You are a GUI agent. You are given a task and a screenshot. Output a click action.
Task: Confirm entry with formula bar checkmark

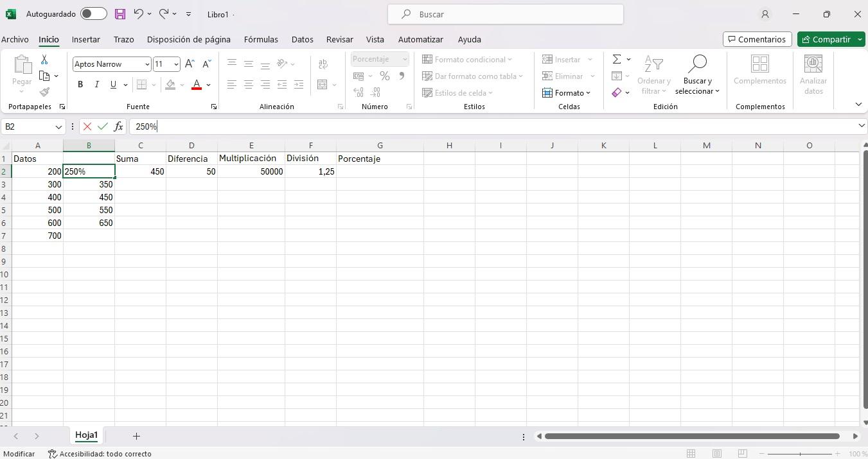[103, 126]
